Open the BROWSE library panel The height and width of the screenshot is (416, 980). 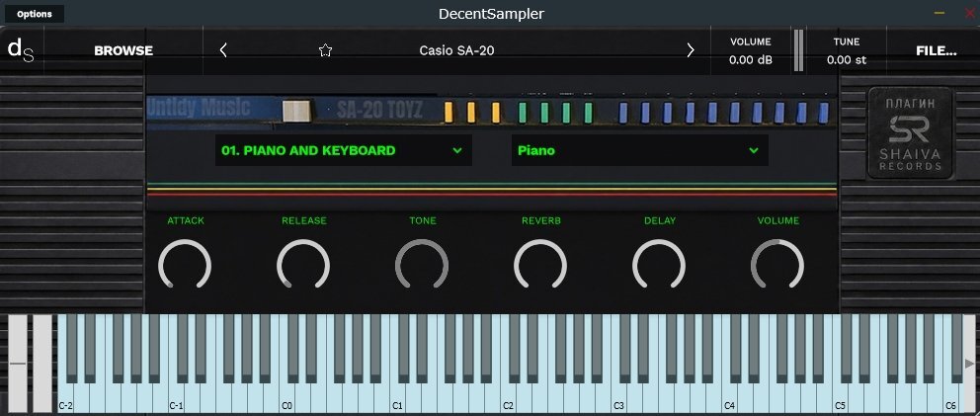123,50
